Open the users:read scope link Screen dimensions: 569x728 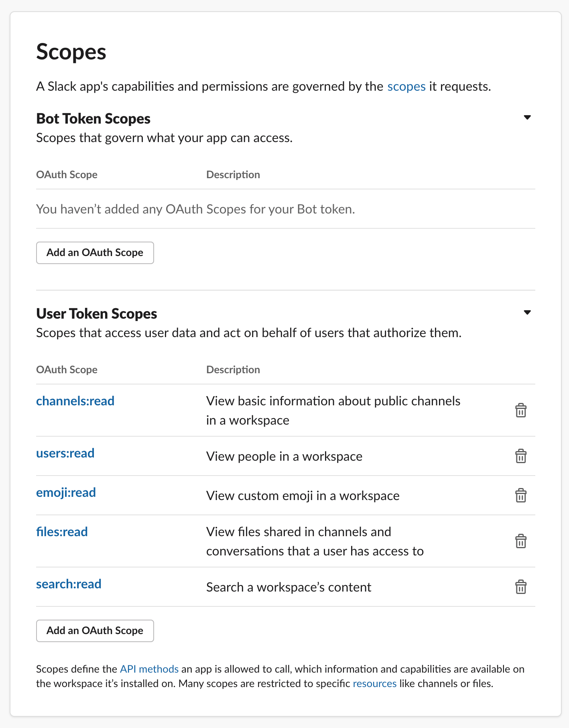coord(65,453)
